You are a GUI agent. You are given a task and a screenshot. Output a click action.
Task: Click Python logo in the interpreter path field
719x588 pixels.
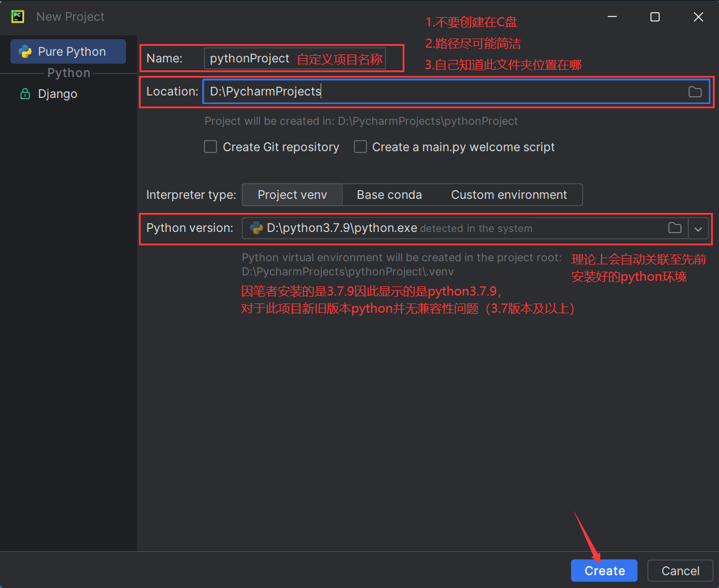coord(256,228)
